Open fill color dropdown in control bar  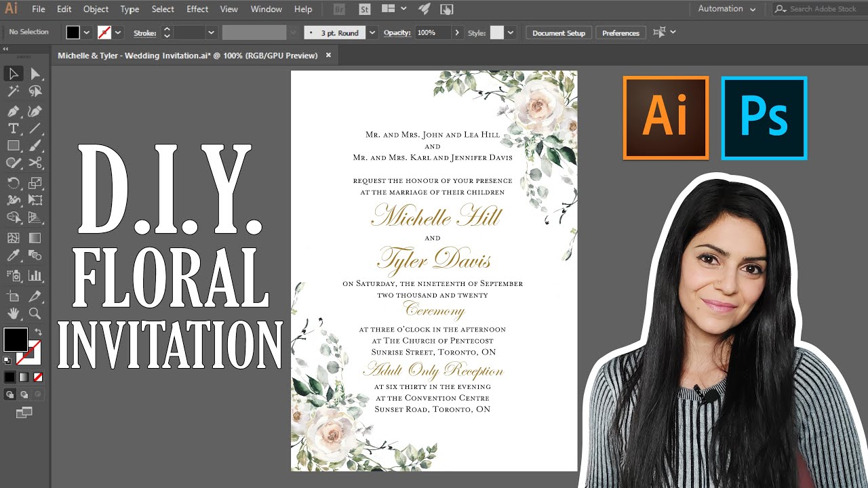pos(86,33)
